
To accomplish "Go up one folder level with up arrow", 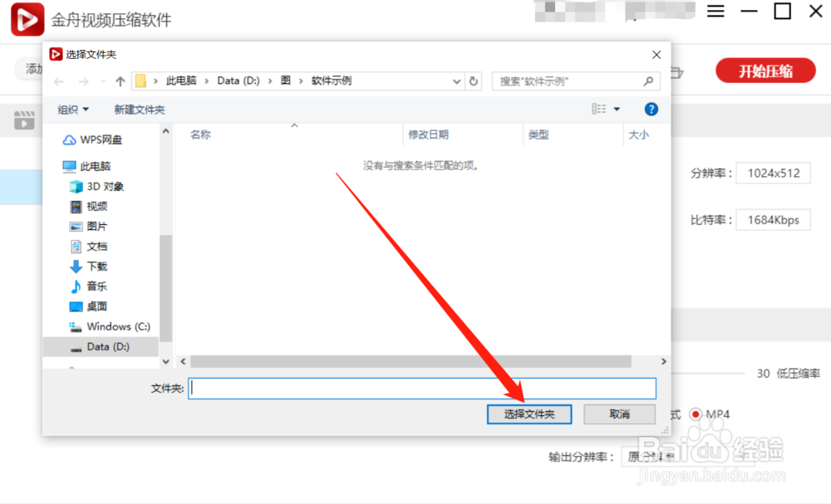I will point(120,81).
